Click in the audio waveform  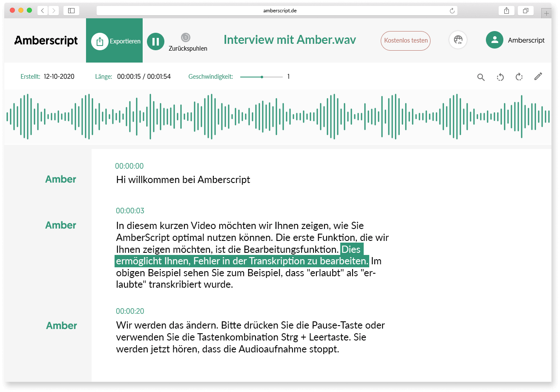(278, 117)
